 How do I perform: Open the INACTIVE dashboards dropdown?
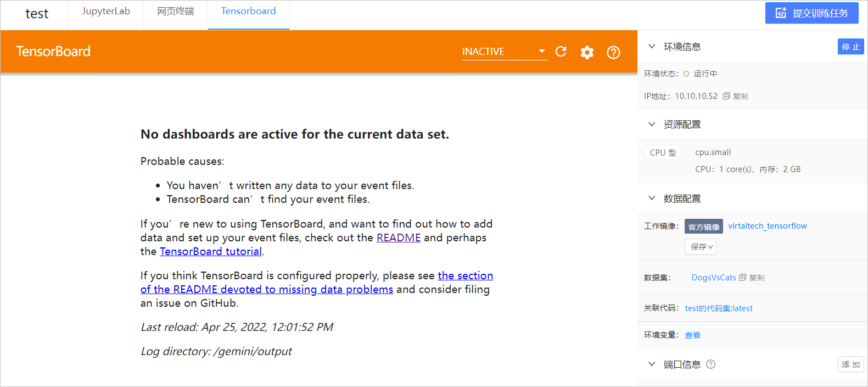(x=505, y=52)
